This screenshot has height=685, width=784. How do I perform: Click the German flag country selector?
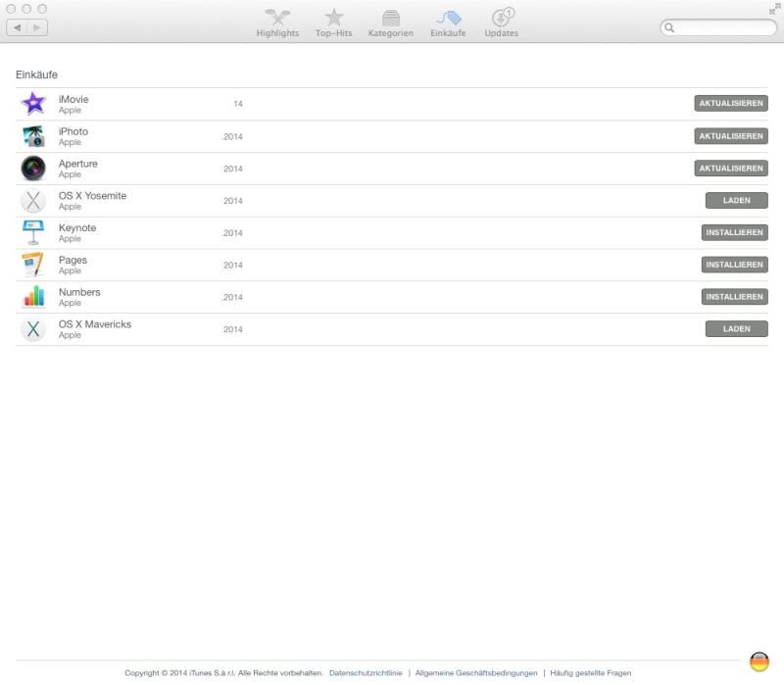coord(759,662)
